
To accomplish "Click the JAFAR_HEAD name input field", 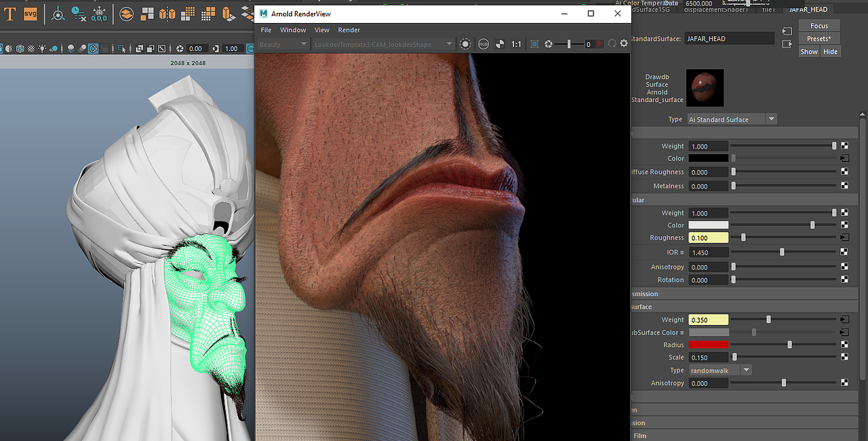I will coord(729,39).
